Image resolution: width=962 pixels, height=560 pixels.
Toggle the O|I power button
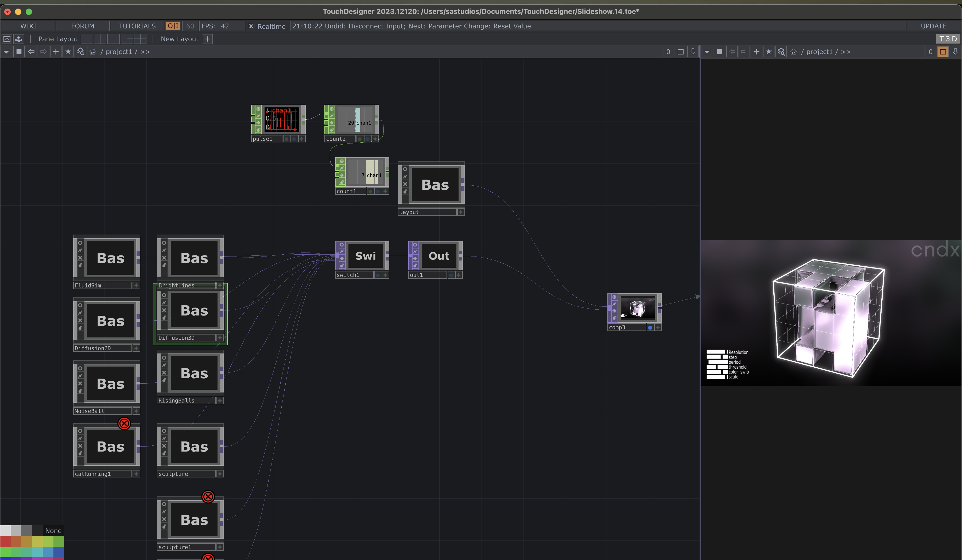point(173,26)
